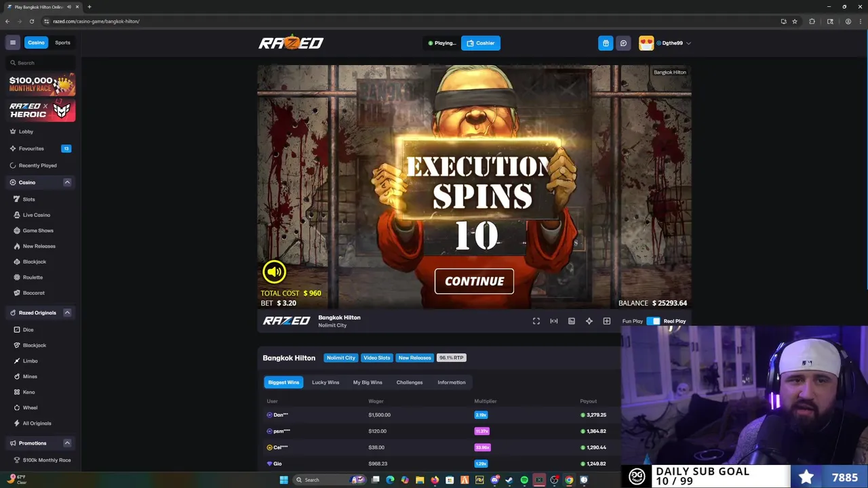Open the chat bubble icon
This screenshot has height=488, width=868.
click(623, 43)
